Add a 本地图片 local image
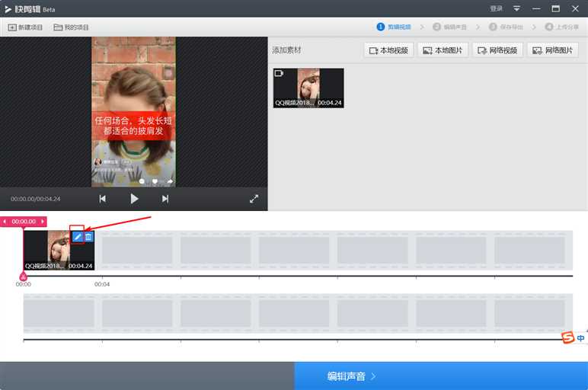The height and width of the screenshot is (390, 588). [443, 50]
